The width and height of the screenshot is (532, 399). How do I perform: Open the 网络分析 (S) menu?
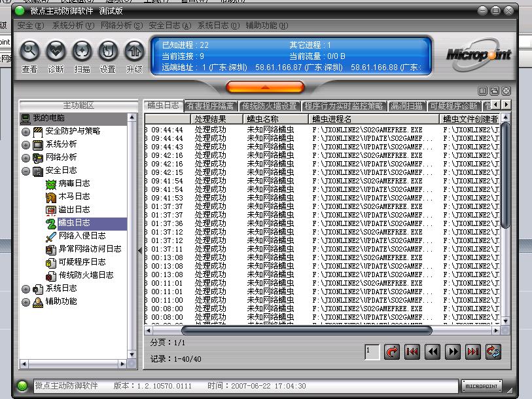point(122,26)
